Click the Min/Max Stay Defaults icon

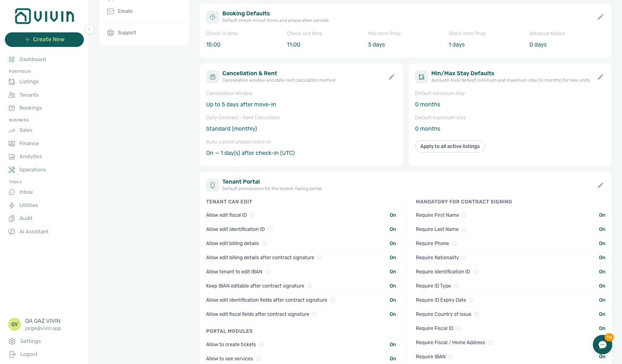click(422, 77)
